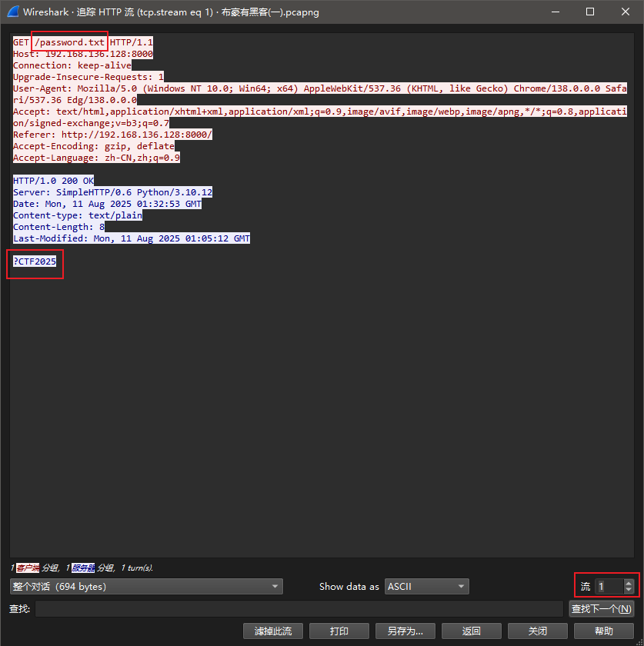This screenshot has width=644, height=646.
Task: Click the Content-type: text/plain line
Action: coord(78,215)
